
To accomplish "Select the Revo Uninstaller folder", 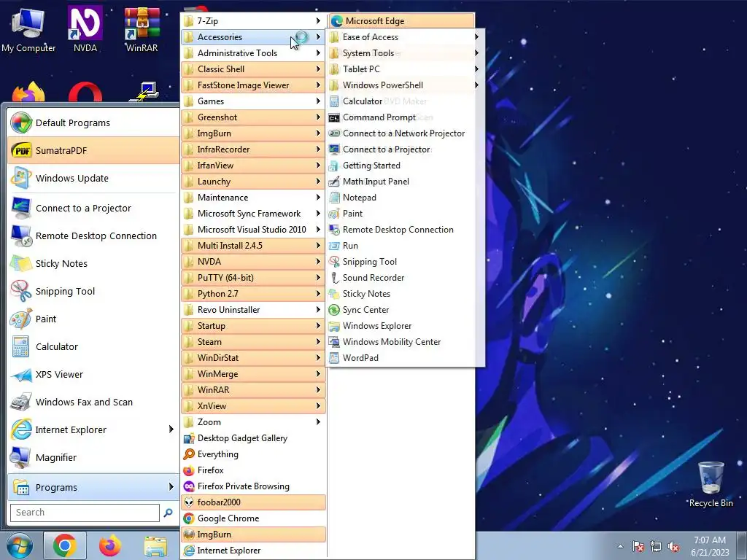I will (x=253, y=309).
